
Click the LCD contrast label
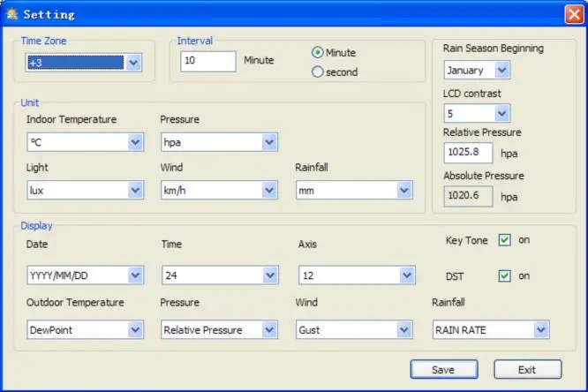pos(471,94)
